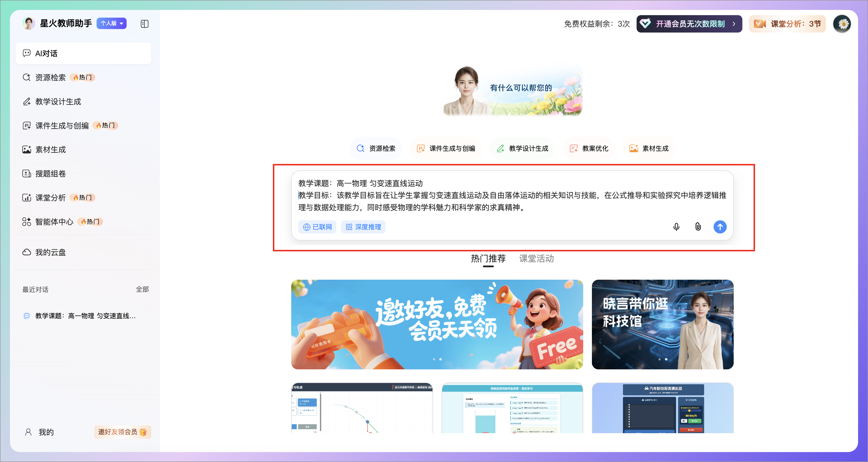Image resolution: width=868 pixels, height=462 pixels.
Task: Collapse the sidebar panel icon
Action: click(x=144, y=24)
